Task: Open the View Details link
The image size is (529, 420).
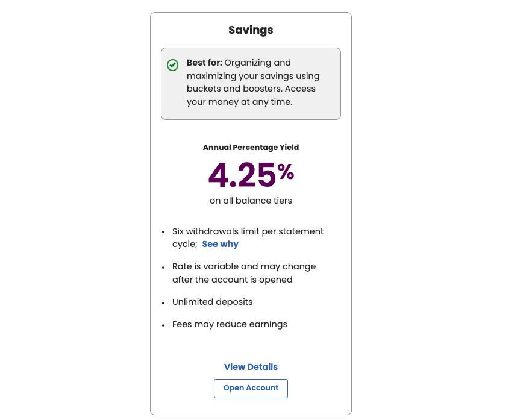Action: click(251, 367)
